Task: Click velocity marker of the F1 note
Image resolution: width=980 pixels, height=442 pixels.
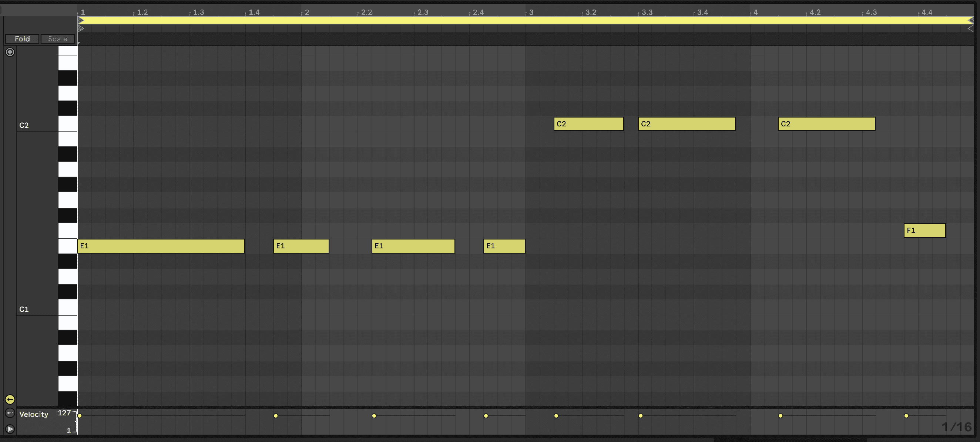Action: (906, 416)
